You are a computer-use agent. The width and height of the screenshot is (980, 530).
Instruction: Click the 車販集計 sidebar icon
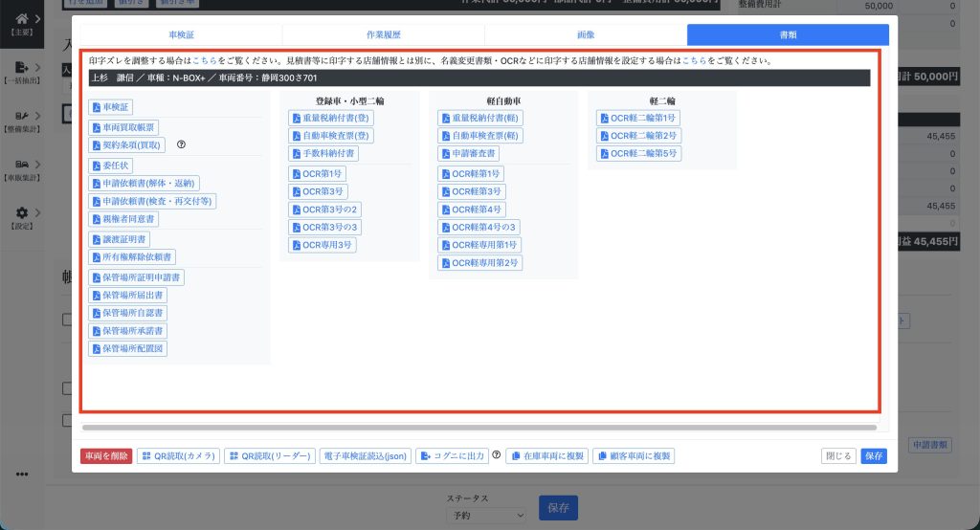point(22,164)
